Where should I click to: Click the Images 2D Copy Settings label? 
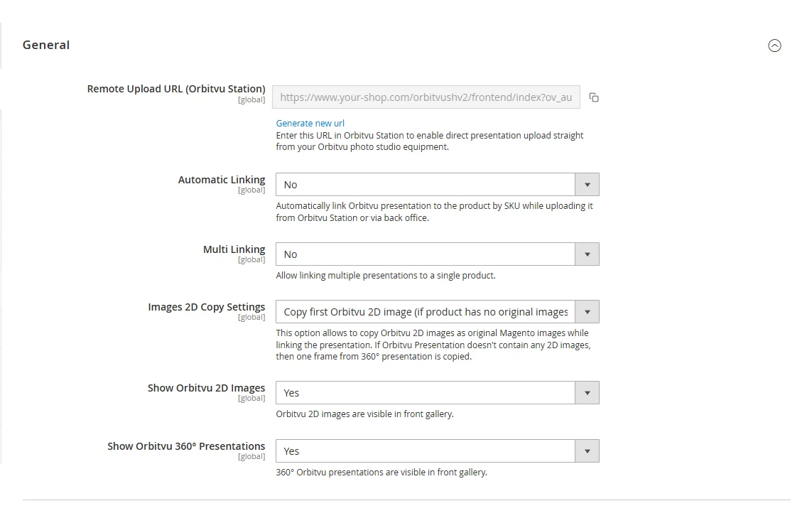pos(207,307)
